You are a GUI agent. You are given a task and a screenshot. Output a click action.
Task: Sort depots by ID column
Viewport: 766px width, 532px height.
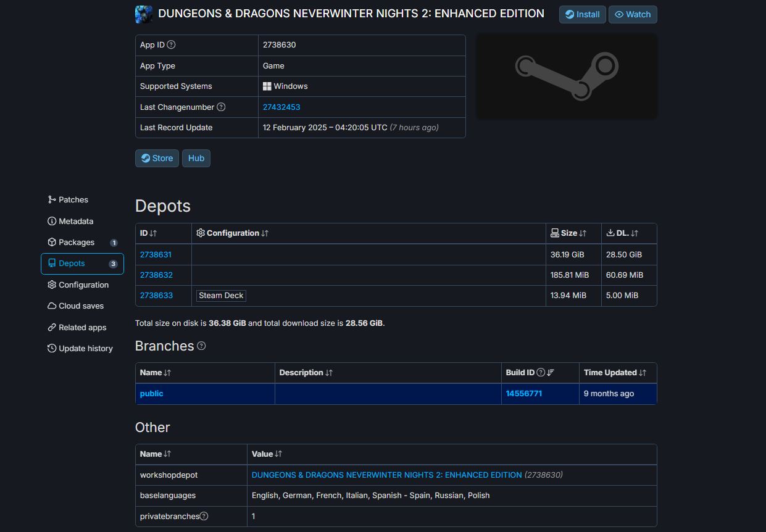[149, 233]
